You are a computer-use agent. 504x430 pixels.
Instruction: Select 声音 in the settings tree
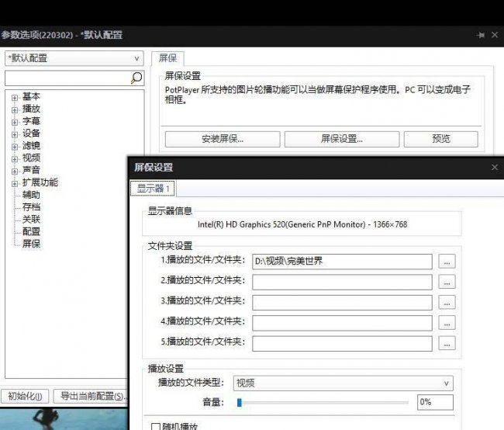click(x=31, y=170)
